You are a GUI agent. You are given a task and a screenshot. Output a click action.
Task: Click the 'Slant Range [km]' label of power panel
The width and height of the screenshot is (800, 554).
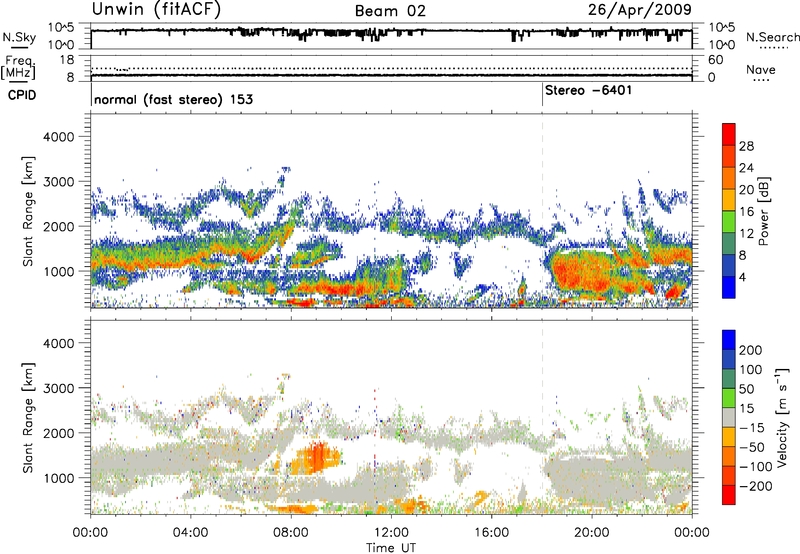click(x=28, y=211)
